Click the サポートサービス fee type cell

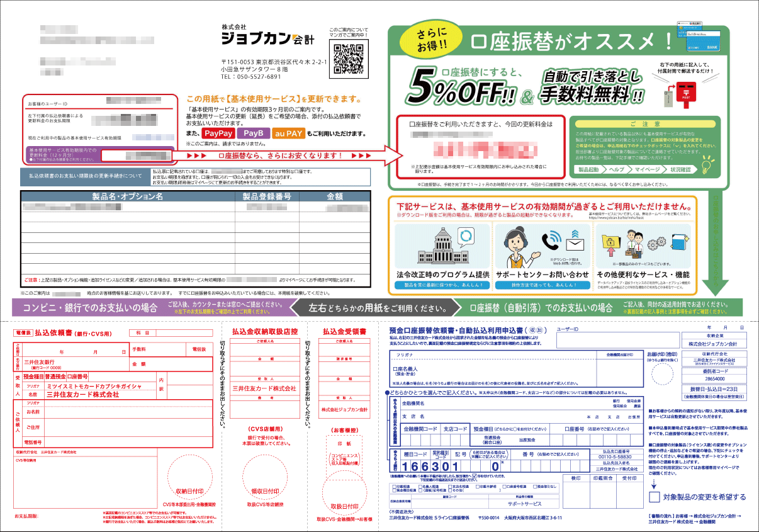pyautogui.click(x=525, y=504)
